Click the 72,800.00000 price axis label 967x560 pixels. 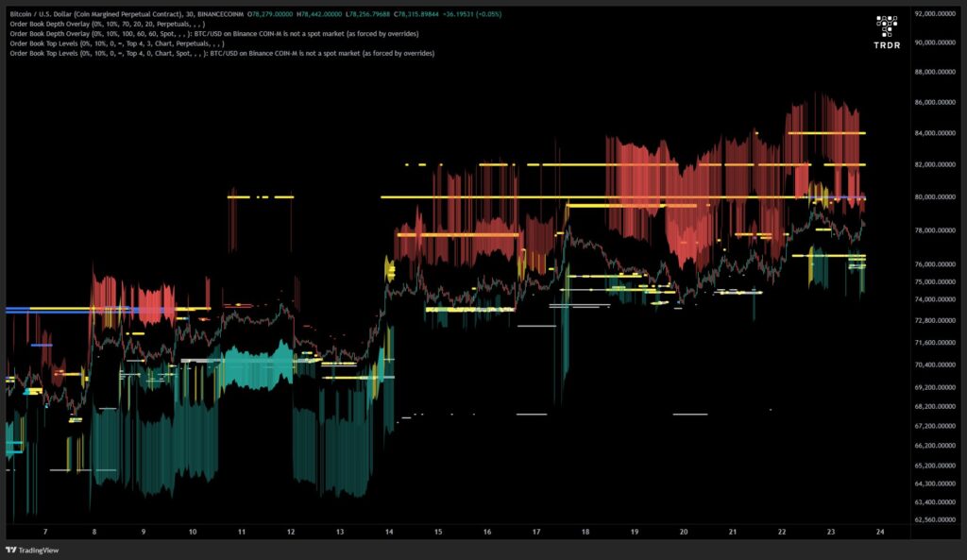point(936,321)
